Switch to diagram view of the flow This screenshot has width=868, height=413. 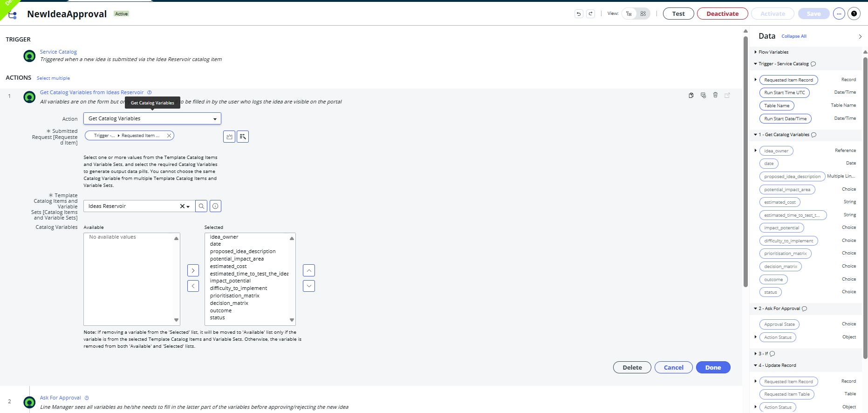click(x=643, y=14)
